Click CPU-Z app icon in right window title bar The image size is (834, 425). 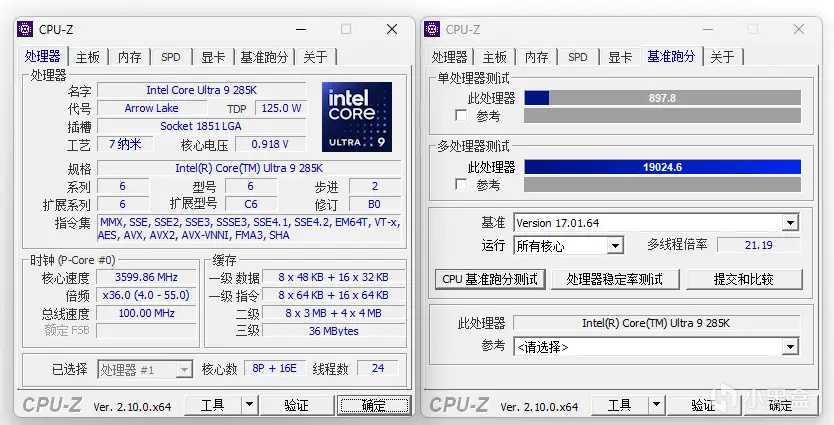coord(432,29)
